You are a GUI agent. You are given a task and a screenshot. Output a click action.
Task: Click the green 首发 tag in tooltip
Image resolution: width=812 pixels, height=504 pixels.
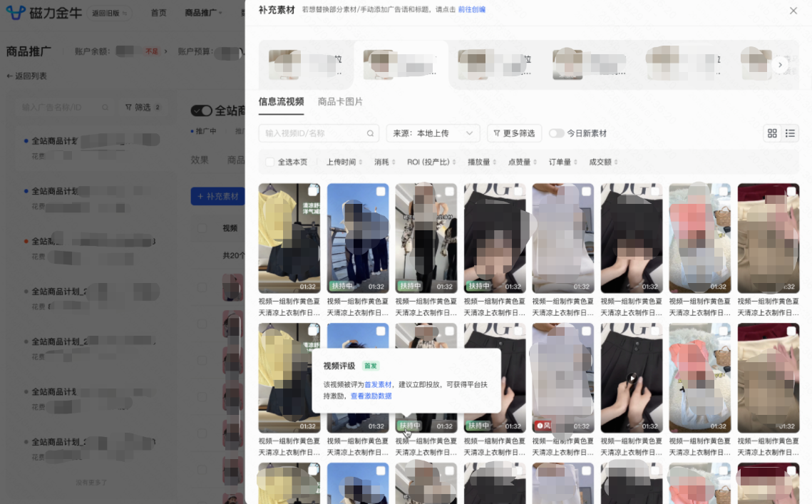pyautogui.click(x=370, y=366)
